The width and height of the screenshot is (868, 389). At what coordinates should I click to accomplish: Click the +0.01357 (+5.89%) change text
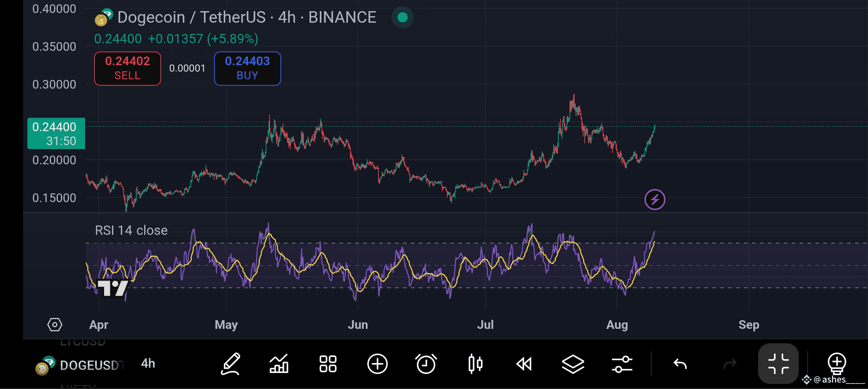pyautogui.click(x=203, y=39)
